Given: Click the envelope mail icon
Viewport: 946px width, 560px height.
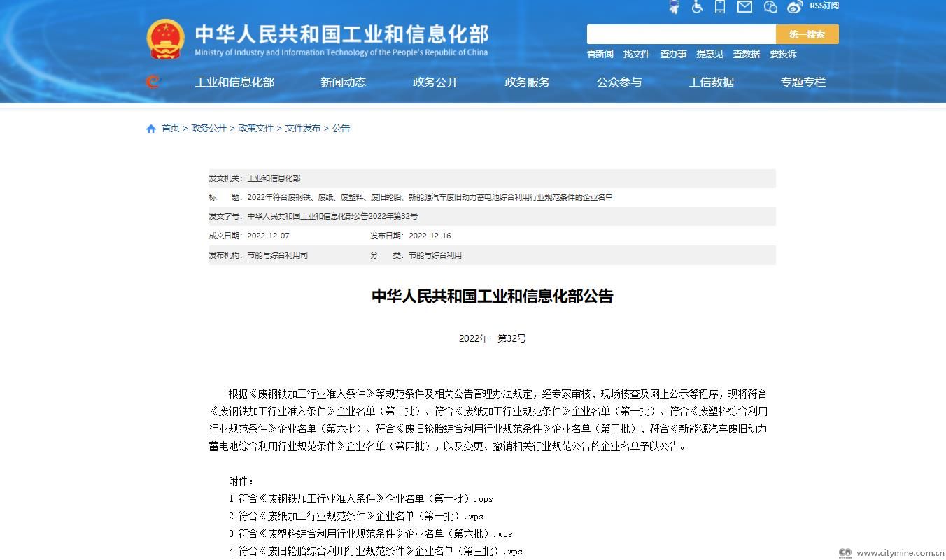Looking at the screenshot, I should pos(744,7).
